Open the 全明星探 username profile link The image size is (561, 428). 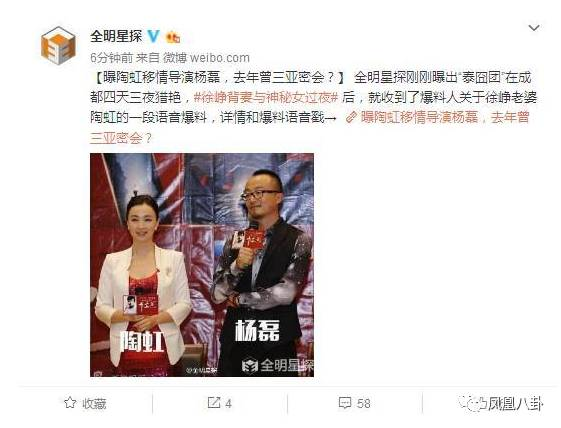pos(116,37)
